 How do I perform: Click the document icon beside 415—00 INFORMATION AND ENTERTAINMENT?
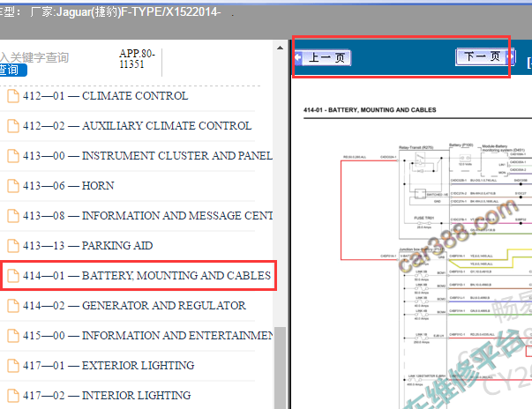click(13, 336)
